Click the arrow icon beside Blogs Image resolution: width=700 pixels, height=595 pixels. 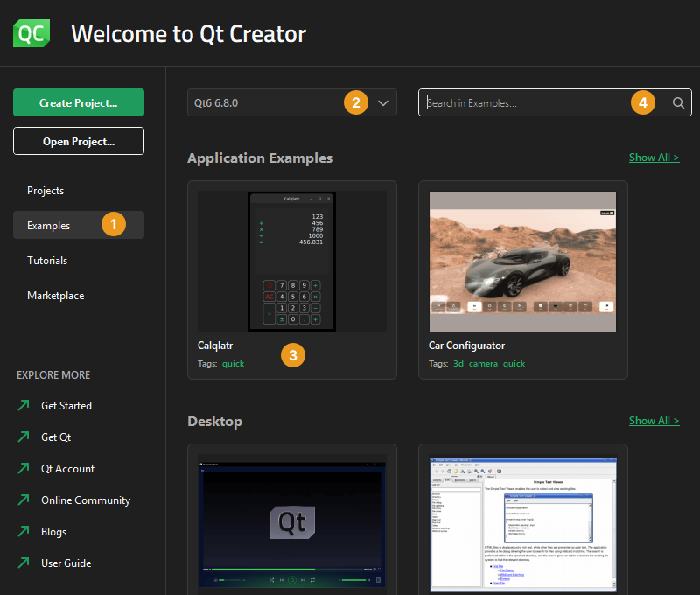click(x=24, y=532)
